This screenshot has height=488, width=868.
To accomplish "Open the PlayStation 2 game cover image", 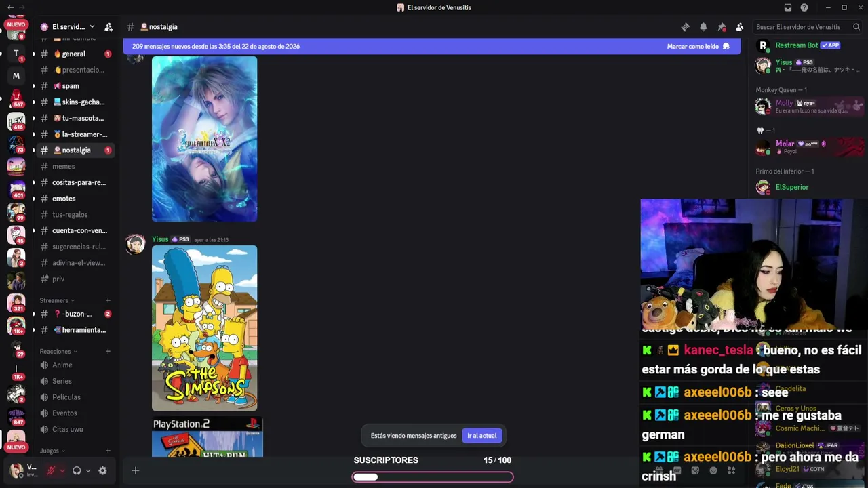I will coord(207,436).
